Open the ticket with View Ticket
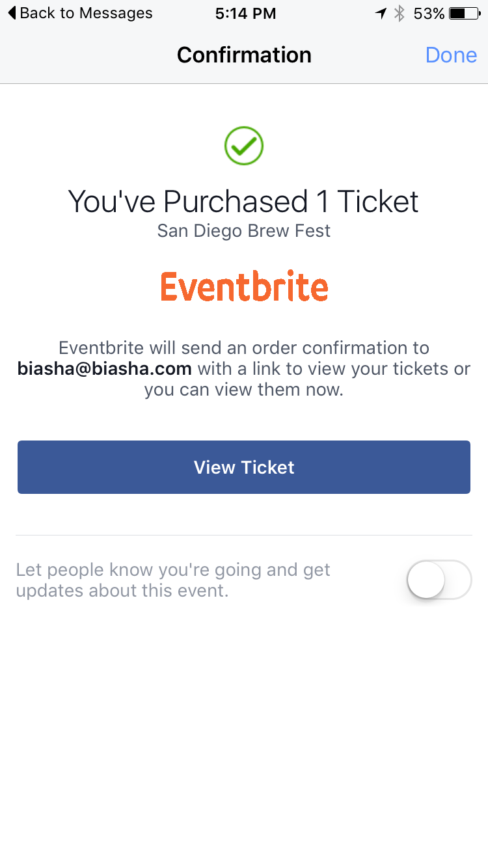488x868 pixels. click(x=244, y=467)
